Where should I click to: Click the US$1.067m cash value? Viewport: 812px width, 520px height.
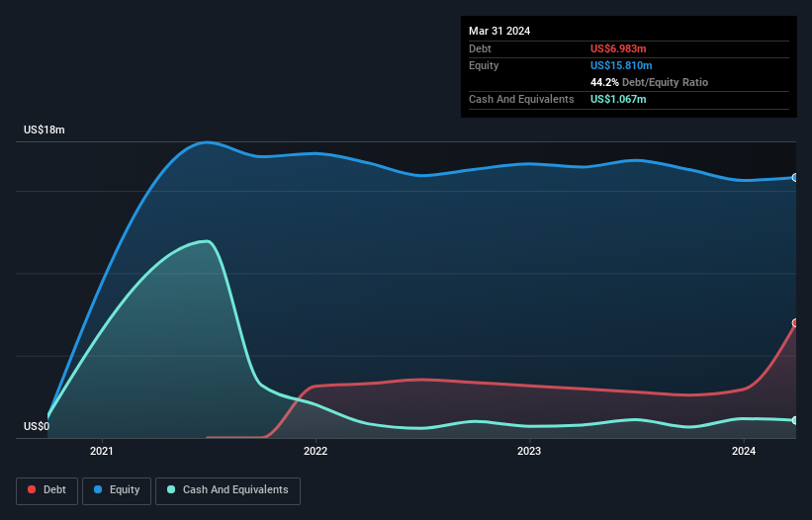point(618,99)
